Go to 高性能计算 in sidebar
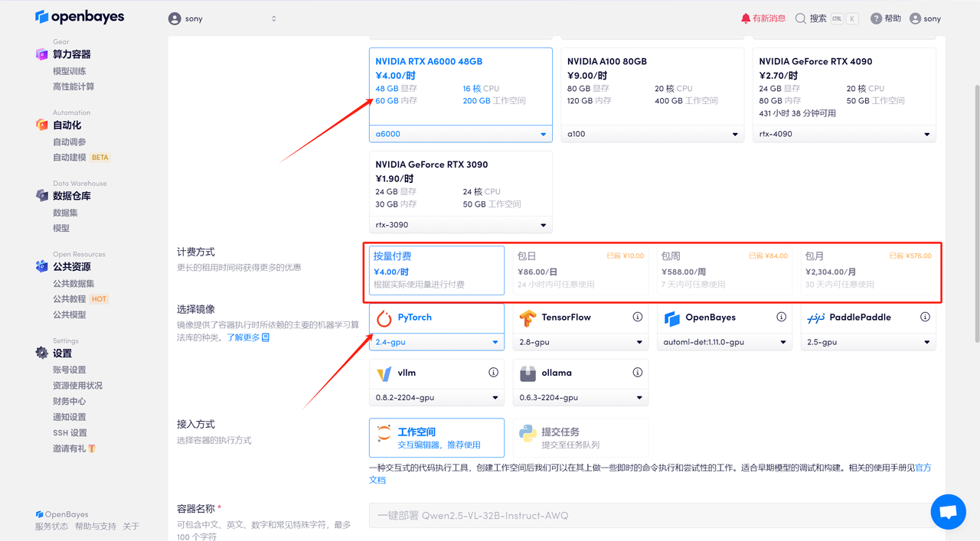The width and height of the screenshot is (980, 541). coord(73,86)
